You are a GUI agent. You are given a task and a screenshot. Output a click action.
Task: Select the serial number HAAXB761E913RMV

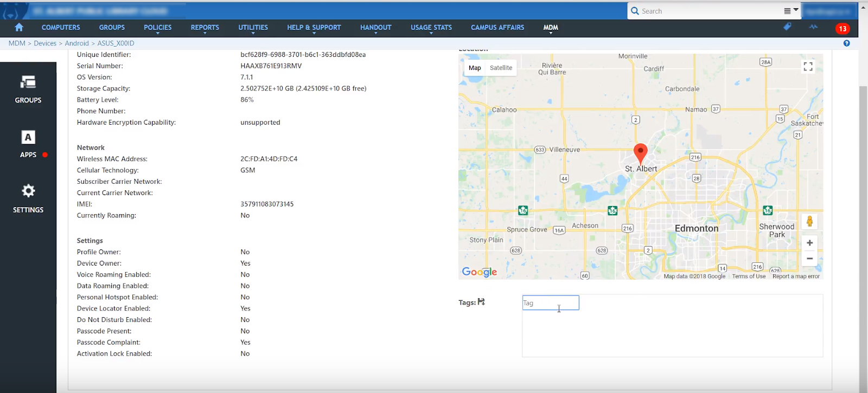[271, 66]
